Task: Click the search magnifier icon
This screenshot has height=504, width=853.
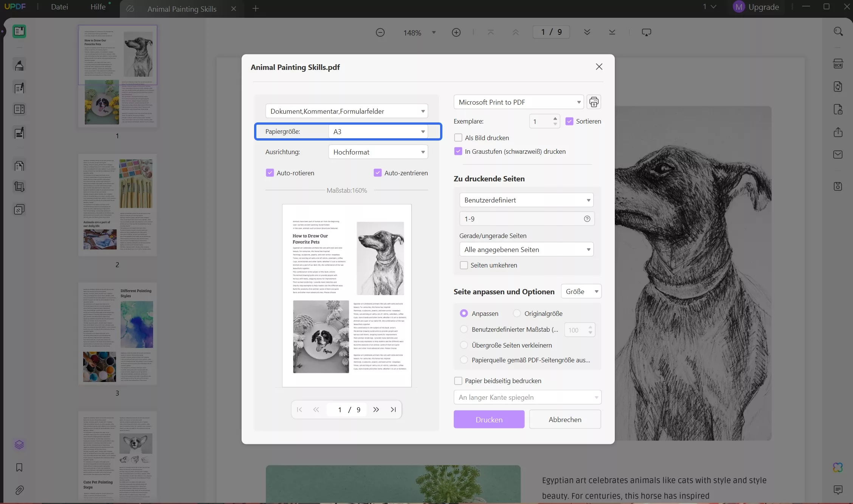Action: click(838, 32)
